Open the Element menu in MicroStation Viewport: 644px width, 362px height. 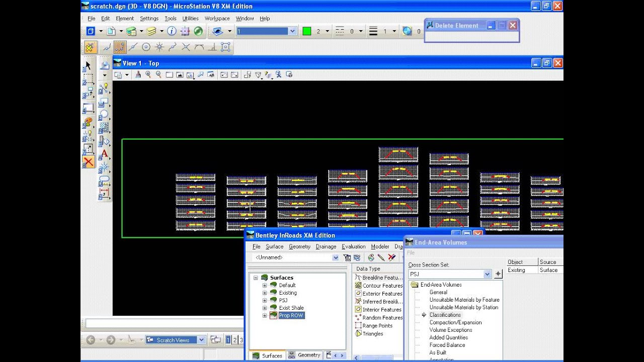[125, 18]
